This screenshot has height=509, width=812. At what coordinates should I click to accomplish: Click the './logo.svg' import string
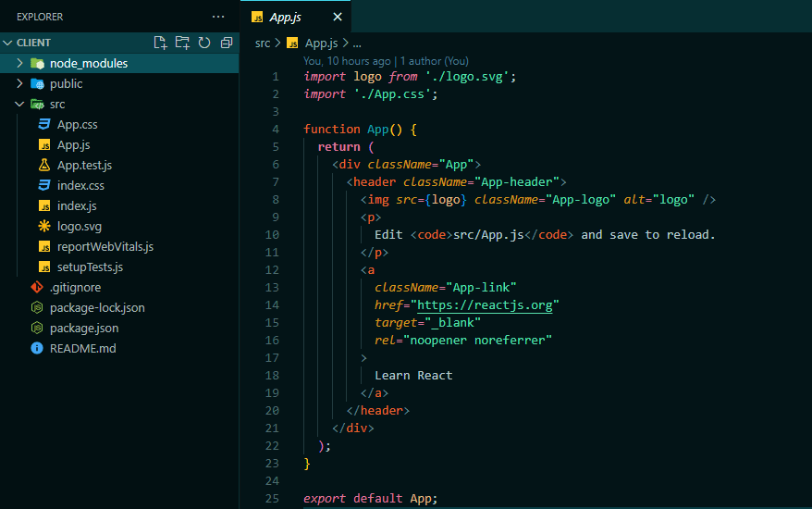click(x=467, y=77)
